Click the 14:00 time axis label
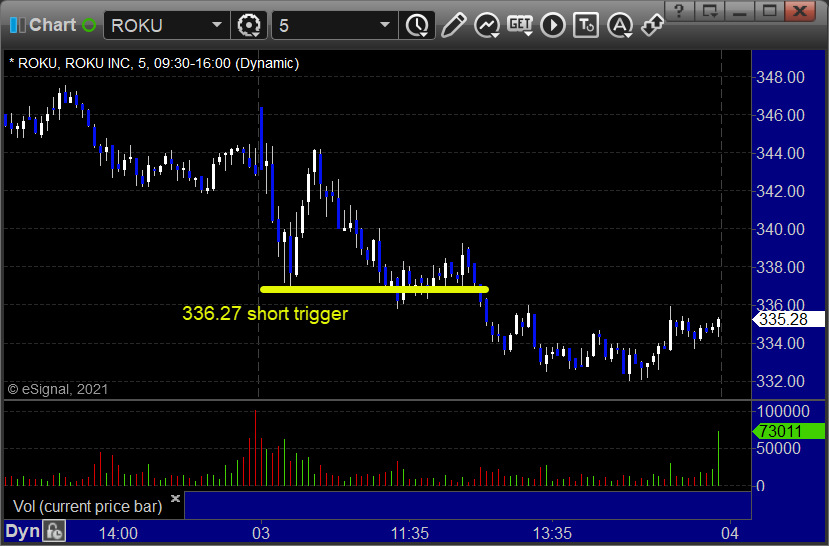Viewport: 829px width, 546px height. click(118, 533)
